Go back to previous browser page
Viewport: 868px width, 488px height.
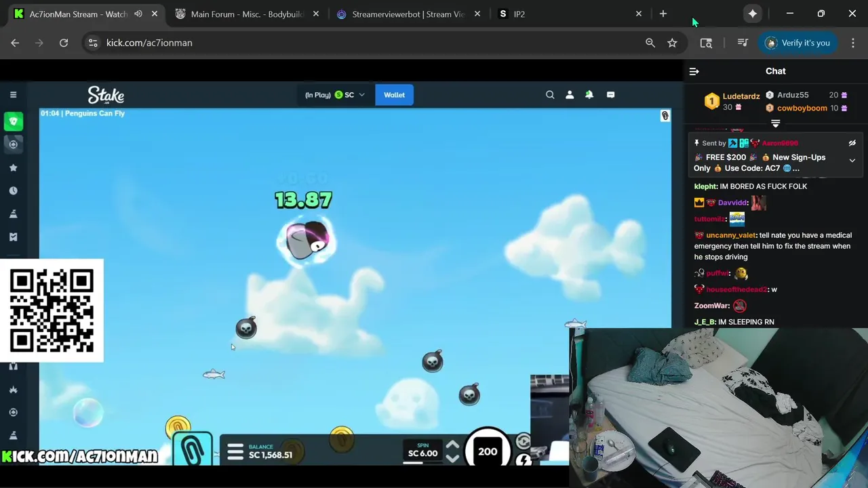coord(15,43)
